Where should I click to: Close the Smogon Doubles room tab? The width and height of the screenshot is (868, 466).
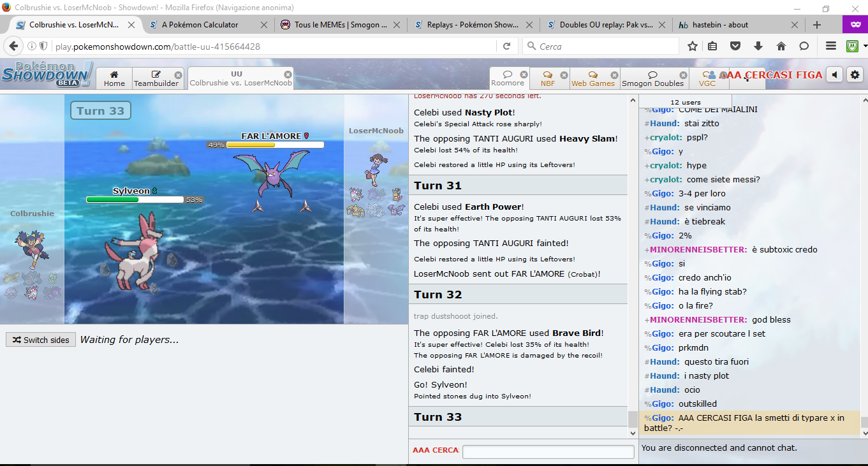pos(683,75)
